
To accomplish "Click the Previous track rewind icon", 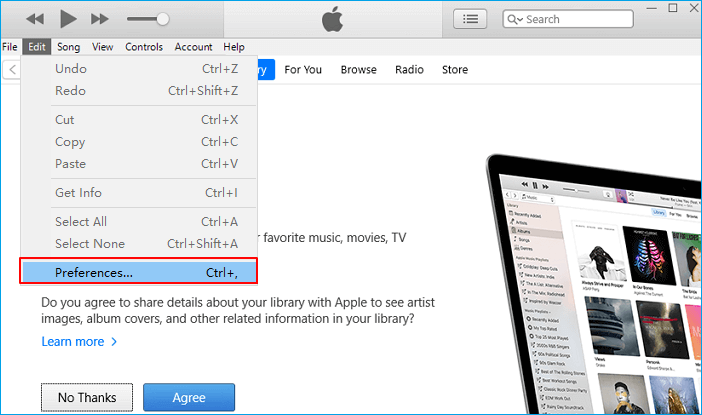I will (x=35, y=19).
